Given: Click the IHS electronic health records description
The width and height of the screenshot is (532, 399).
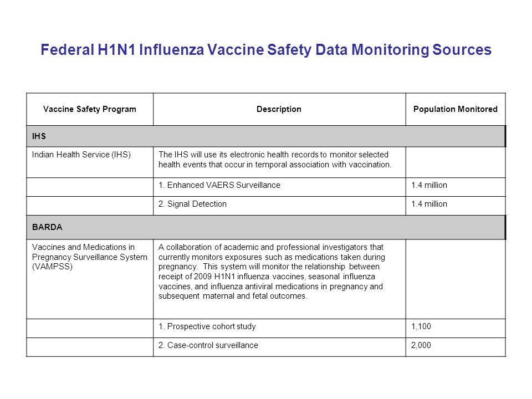Looking at the screenshot, I should pyautogui.click(x=275, y=160).
